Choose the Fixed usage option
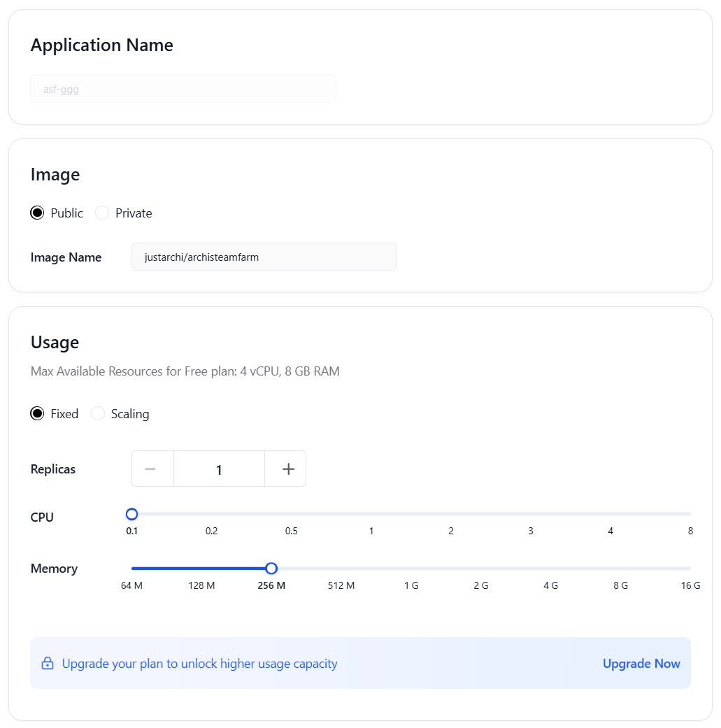721x728 pixels. (37, 414)
